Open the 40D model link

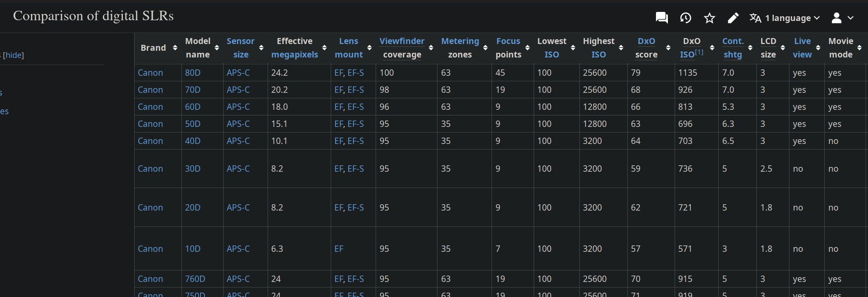click(x=193, y=141)
